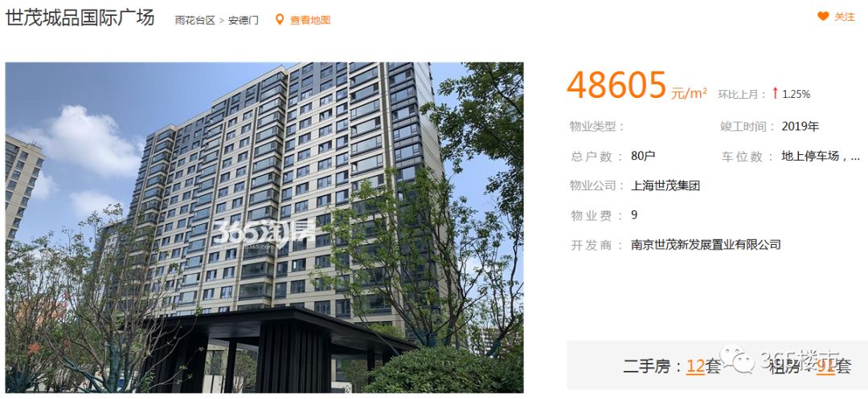868x399 pixels.
Task: Click truncated 地上停车场 parking text
Action: pyautogui.click(x=821, y=156)
